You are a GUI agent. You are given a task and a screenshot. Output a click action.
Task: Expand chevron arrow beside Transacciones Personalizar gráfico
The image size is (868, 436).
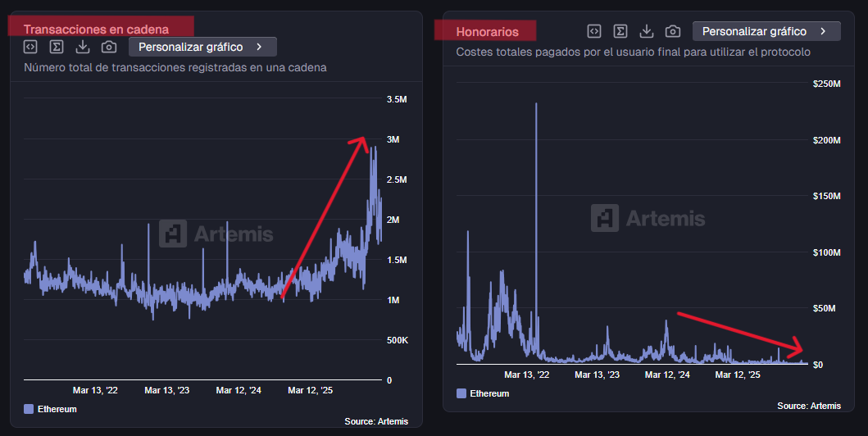[259, 47]
